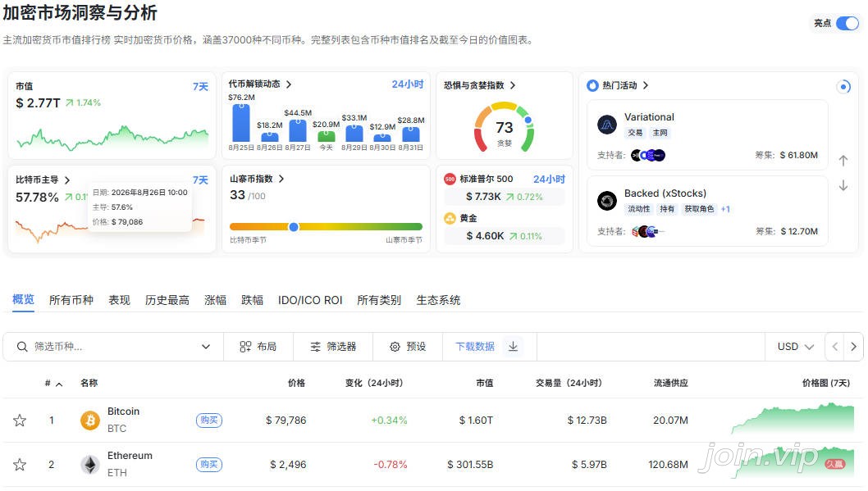Open 布局 layout options
Image resolution: width=868 pixels, height=491 pixels.
point(258,347)
